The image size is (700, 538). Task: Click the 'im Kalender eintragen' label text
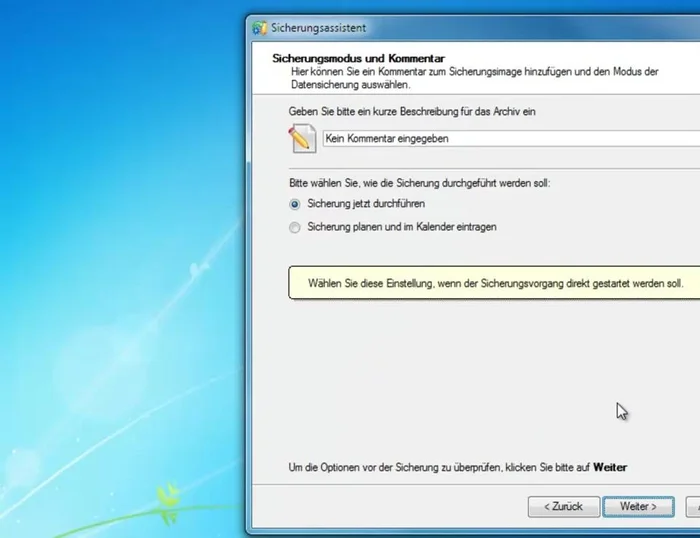446,227
